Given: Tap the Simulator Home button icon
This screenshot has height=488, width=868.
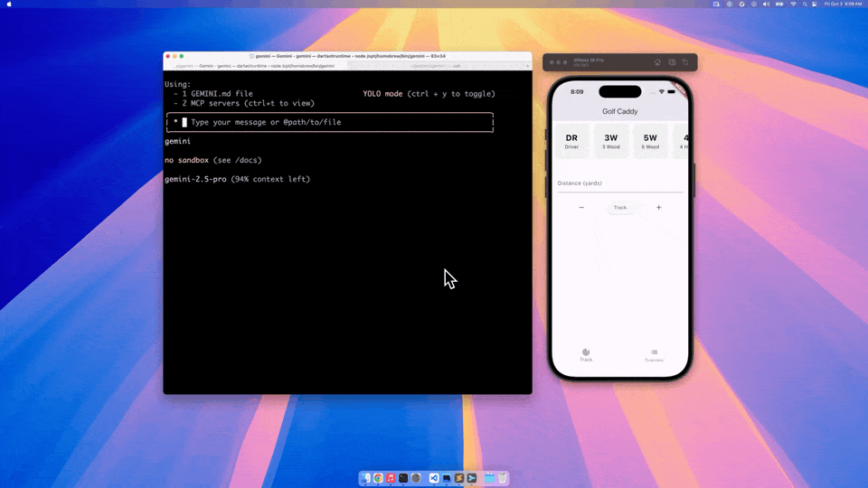Looking at the screenshot, I should click(657, 62).
